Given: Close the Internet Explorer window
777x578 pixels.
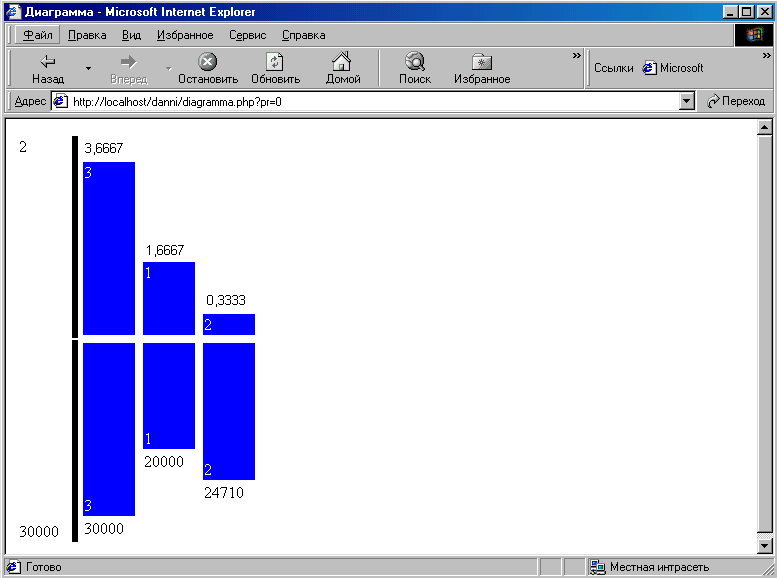Looking at the screenshot, I should point(765,12).
